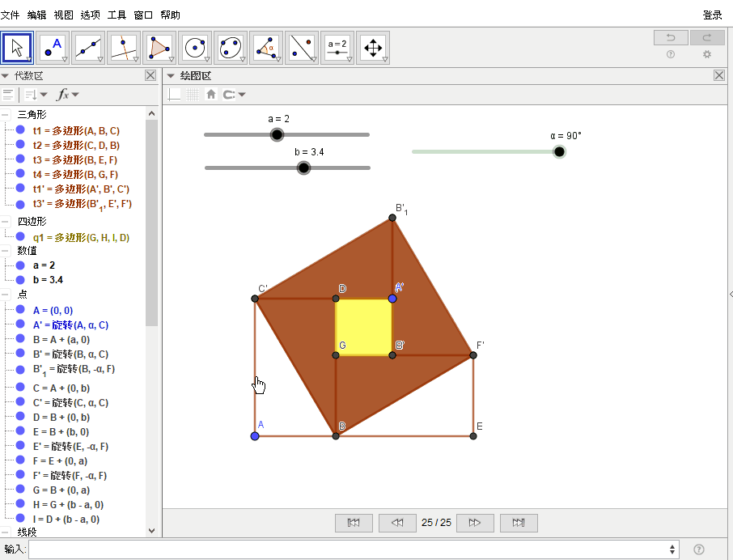This screenshot has width=733, height=560.
Task: Select the Reflect about line tool
Action: coord(302,48)
